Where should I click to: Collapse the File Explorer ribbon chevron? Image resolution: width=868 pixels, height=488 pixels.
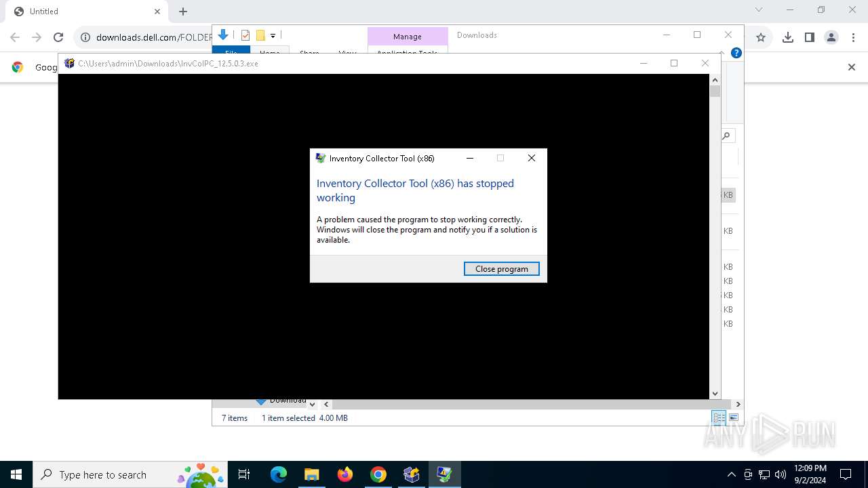[723, 52]
